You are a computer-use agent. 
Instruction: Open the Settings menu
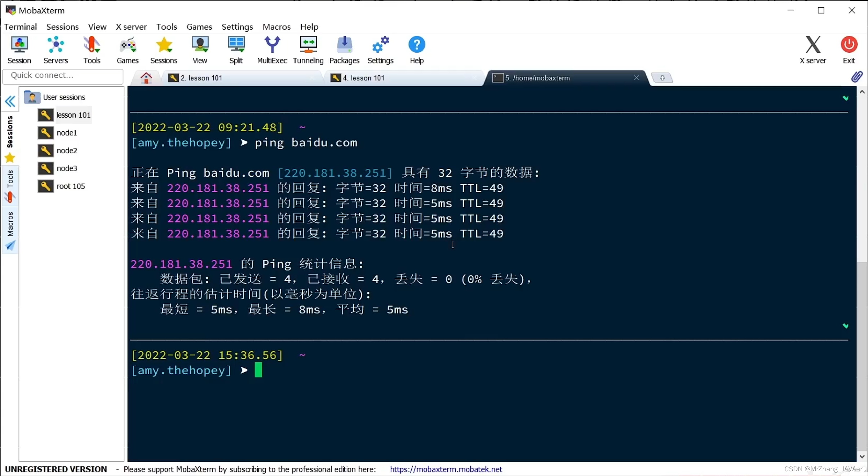coord(237,27)
